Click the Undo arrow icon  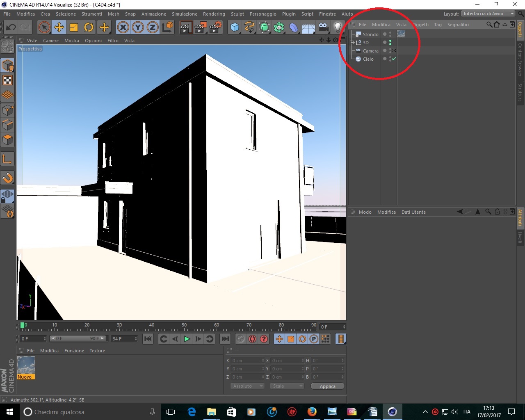11,27
